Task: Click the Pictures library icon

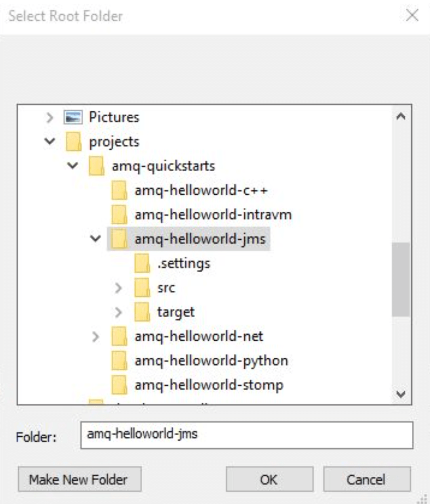Action: click(73, 117)
